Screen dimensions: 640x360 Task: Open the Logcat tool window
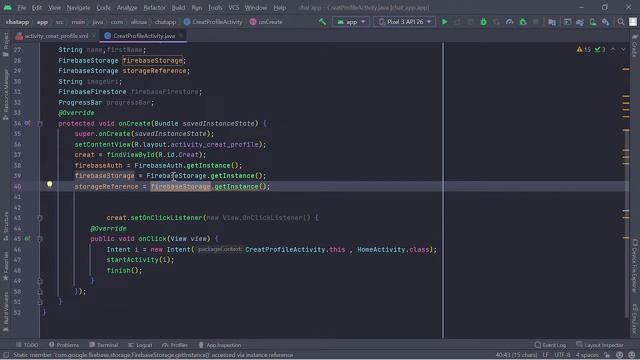pos(140,345)
